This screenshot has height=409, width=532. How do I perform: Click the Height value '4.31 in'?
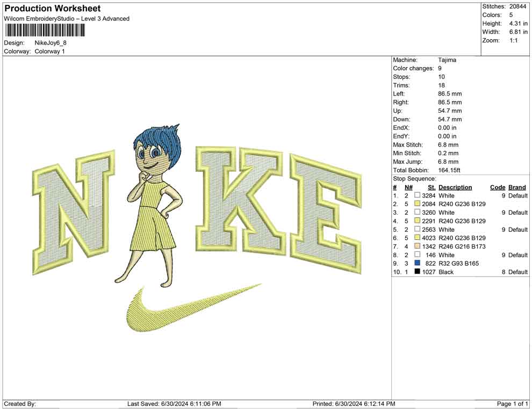pos(518,24)
